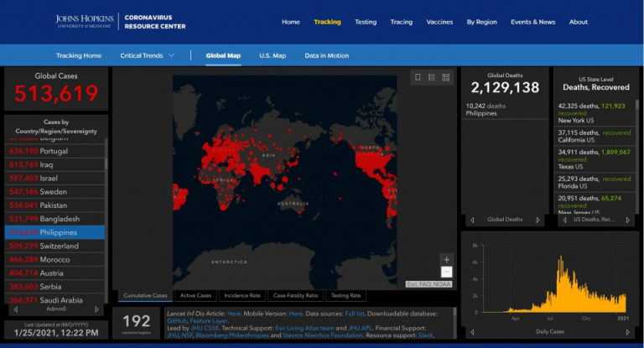This screenshot has height=348, width=644.
Task: Select the Incidence Rate map tab
Action: pyautogui.click(x=243, y=295)
